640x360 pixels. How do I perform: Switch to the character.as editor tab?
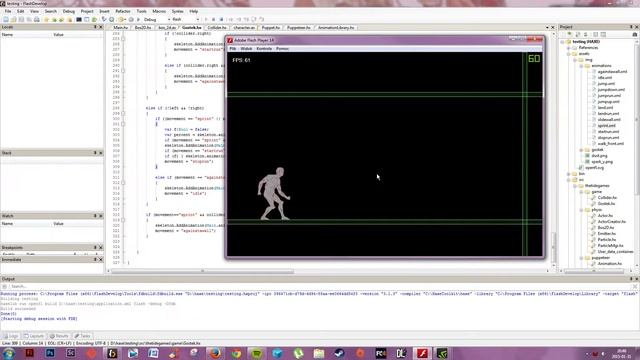244,28
